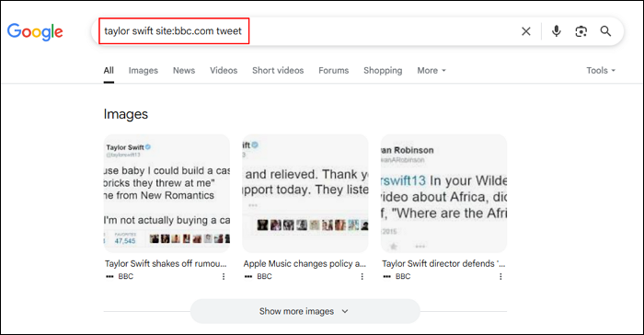
Task: Expand Show more images
Action: 305,311
